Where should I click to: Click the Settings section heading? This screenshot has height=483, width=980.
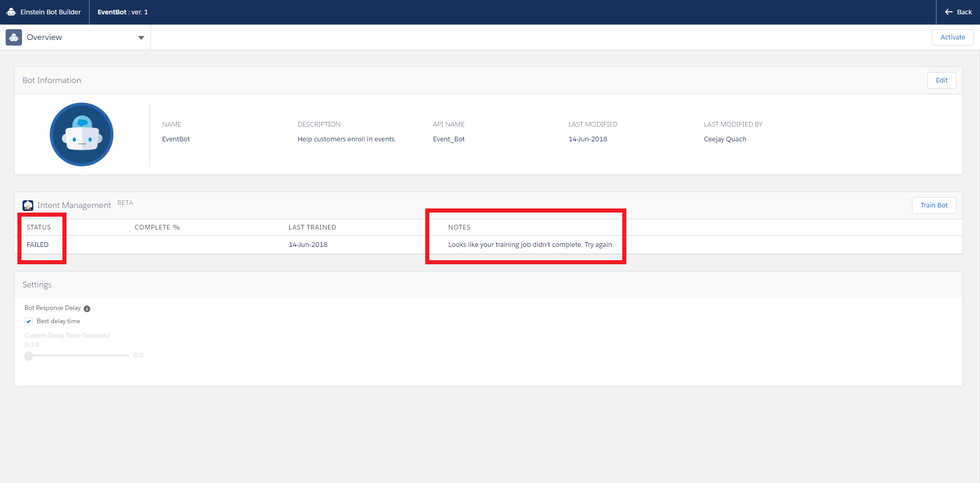pos(37,285)
